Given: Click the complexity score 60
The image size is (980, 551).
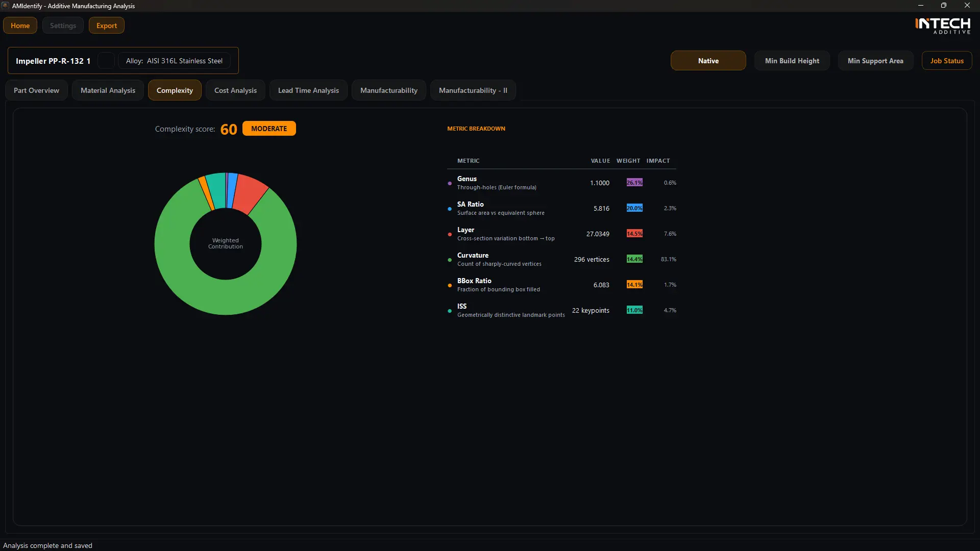Looking at the screenshot, I should point(229,129).
